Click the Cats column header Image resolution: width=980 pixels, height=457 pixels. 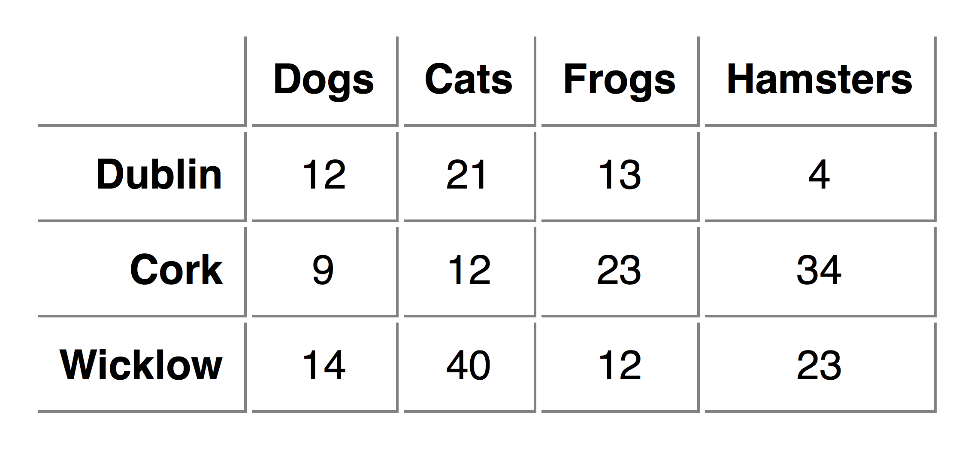pos(470,81)
